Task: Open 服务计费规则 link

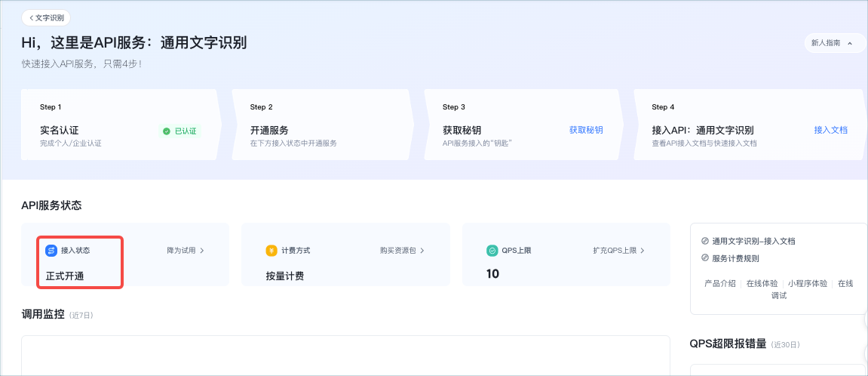Action: tap(735, 258)
